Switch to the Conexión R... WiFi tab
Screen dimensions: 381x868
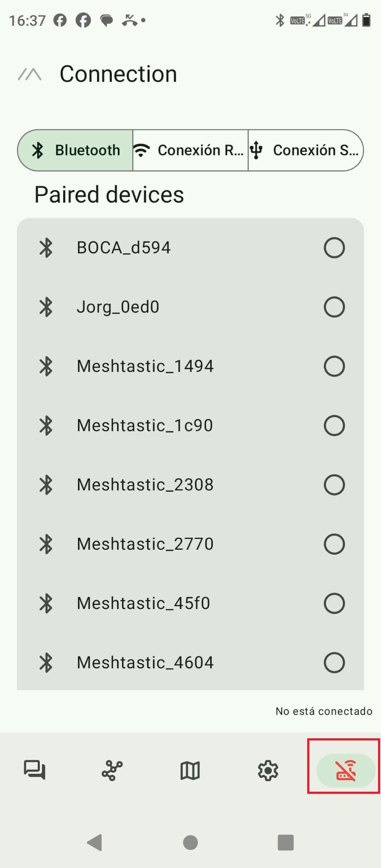tap(190, 150)
